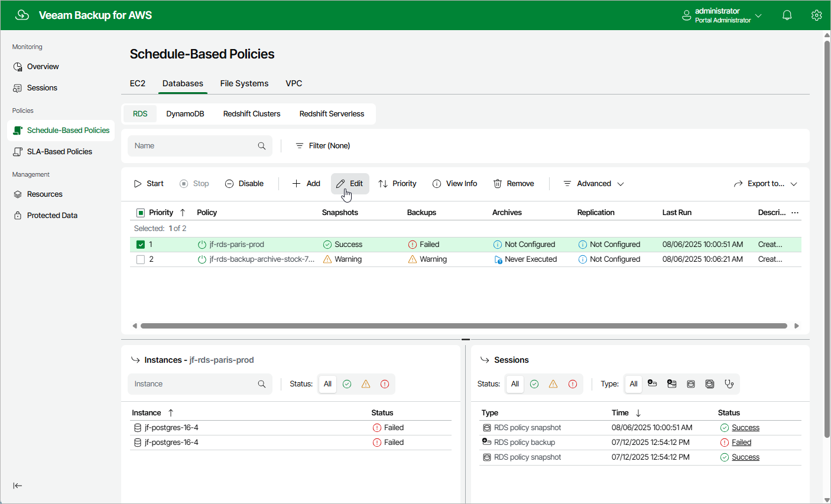Toggle the select-all checkbox in the table header
Screen dimensions: 831x504
click(x=141, y=213)
